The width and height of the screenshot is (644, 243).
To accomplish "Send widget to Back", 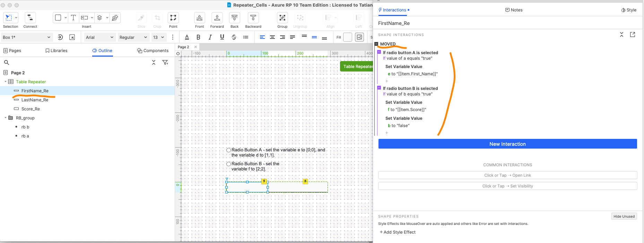I will point(235,18).
